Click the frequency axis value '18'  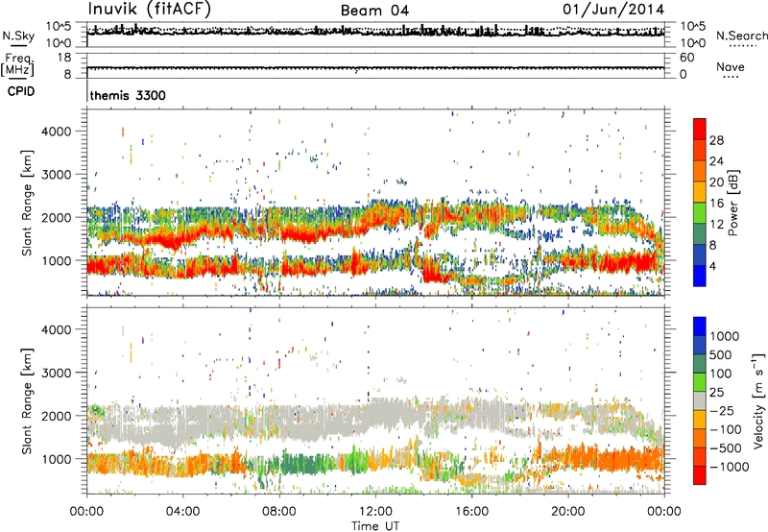pos(64,58)
